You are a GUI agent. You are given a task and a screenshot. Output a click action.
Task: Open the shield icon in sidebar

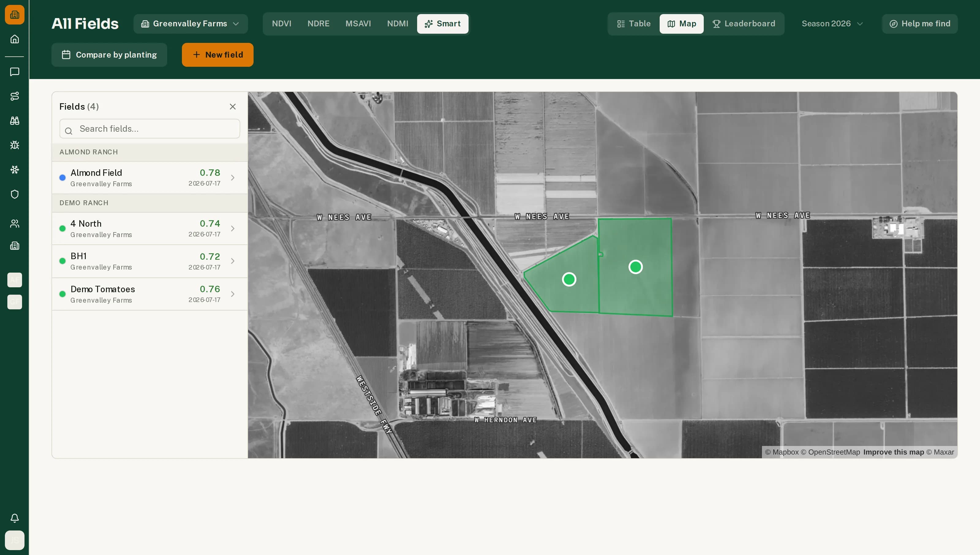(14, 194)
